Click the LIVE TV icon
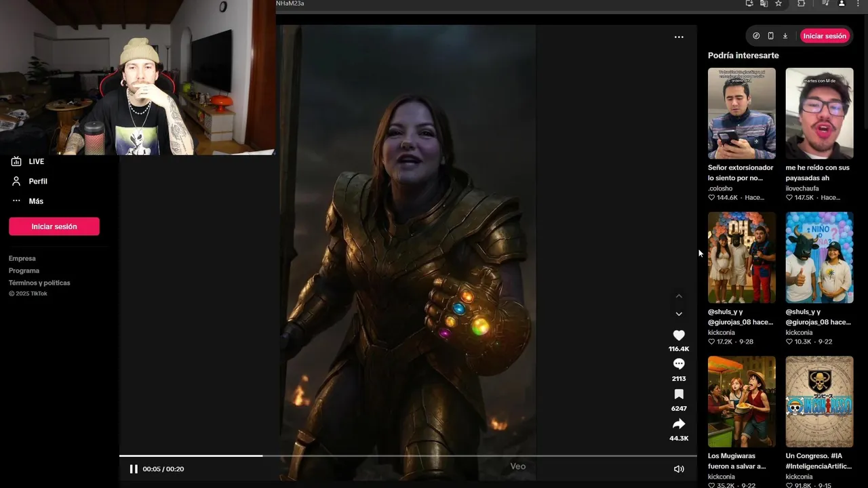The image size is (868, 488). coord(16,161)
